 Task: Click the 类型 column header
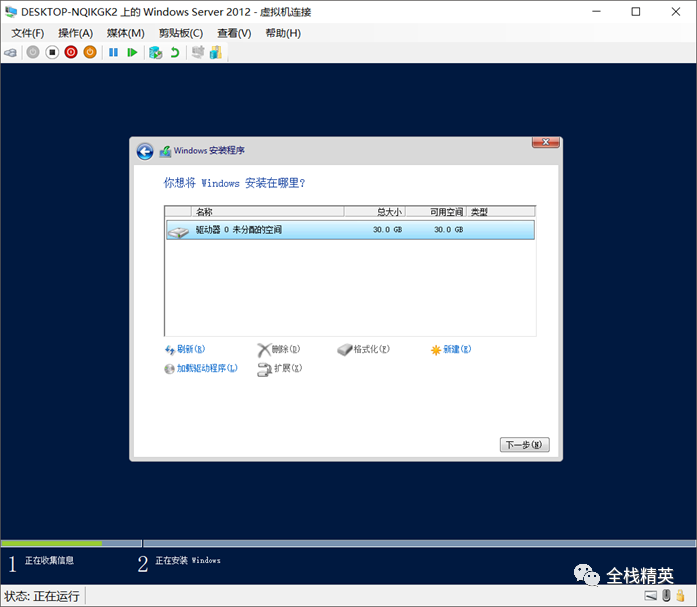(501, 212)
